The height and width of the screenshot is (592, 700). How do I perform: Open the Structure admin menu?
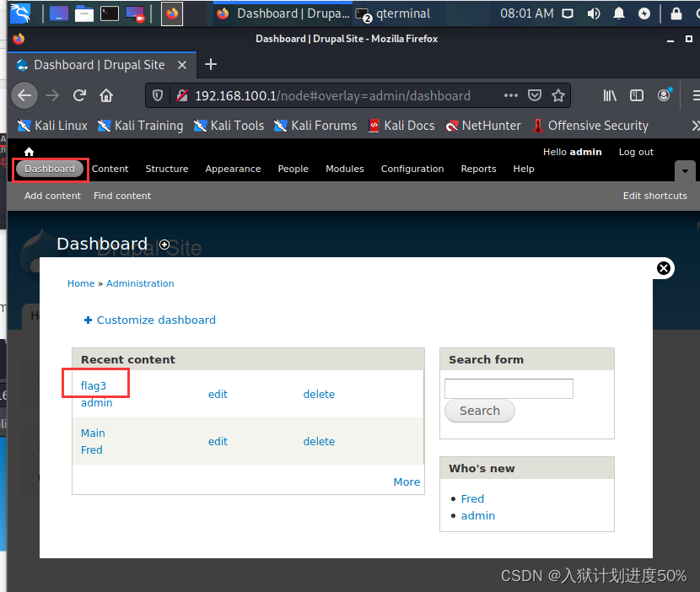[166, 169]
